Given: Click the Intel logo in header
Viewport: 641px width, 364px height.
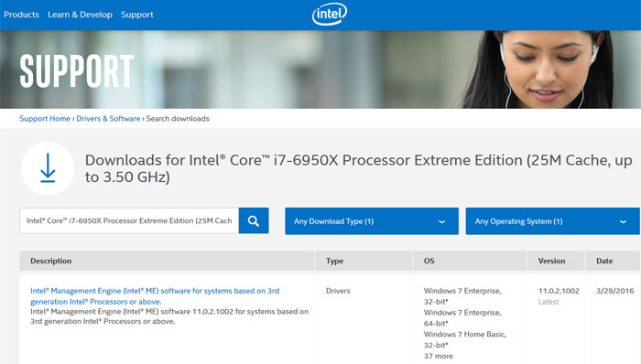Looking at the screenshot, I should pos(330,15).
